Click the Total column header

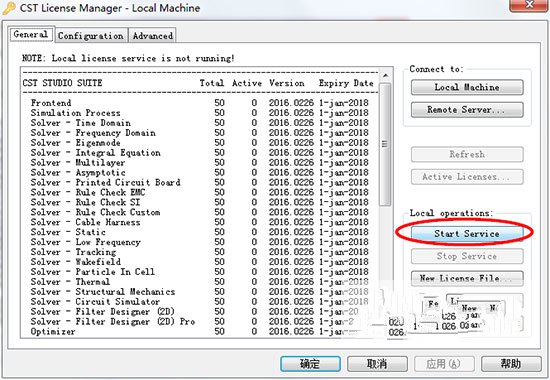[x=212, y=83]
